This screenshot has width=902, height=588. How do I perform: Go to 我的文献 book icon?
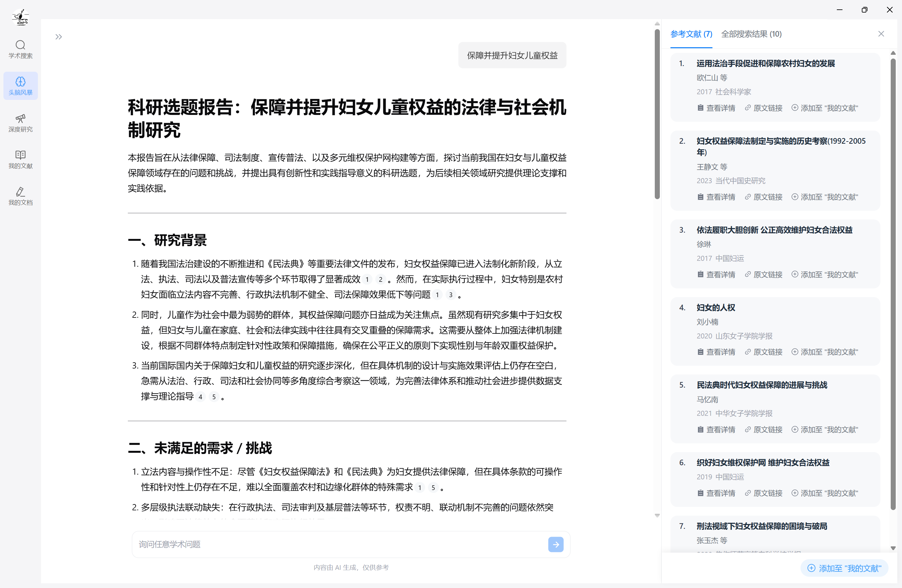(x=20, y=159)
